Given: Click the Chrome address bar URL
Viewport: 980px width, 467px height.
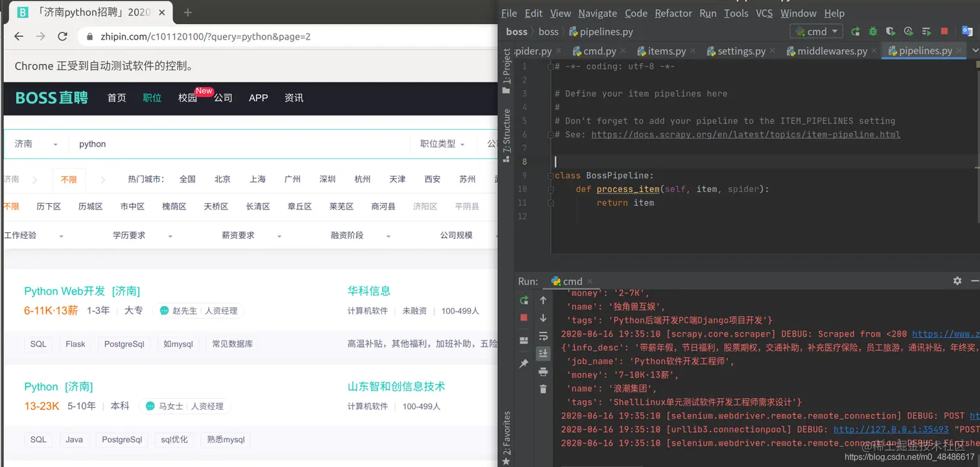Looking at the screenshot, I should tap(205, 36).
